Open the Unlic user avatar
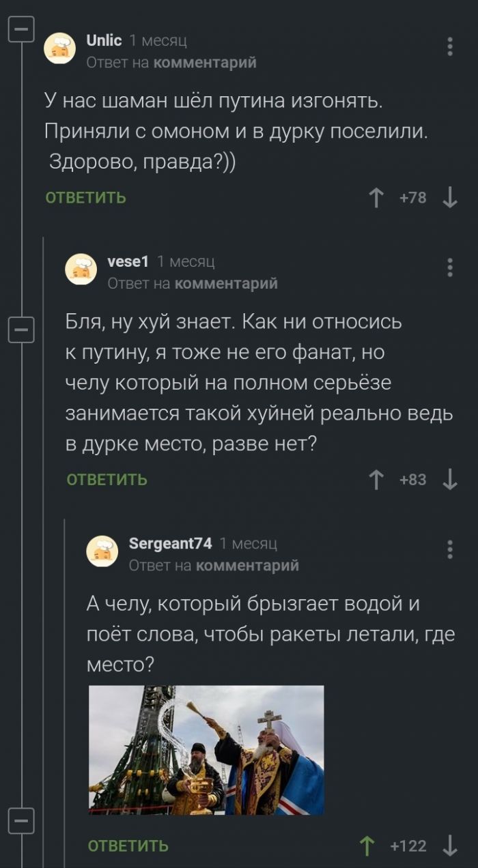Viewport: 478px width, 868px height. pyautogui.click(x=60, y=50)
